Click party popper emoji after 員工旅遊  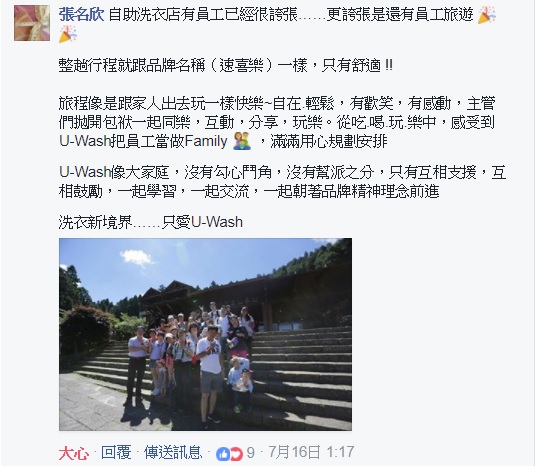pyautogui.click(x=487, y=15)
